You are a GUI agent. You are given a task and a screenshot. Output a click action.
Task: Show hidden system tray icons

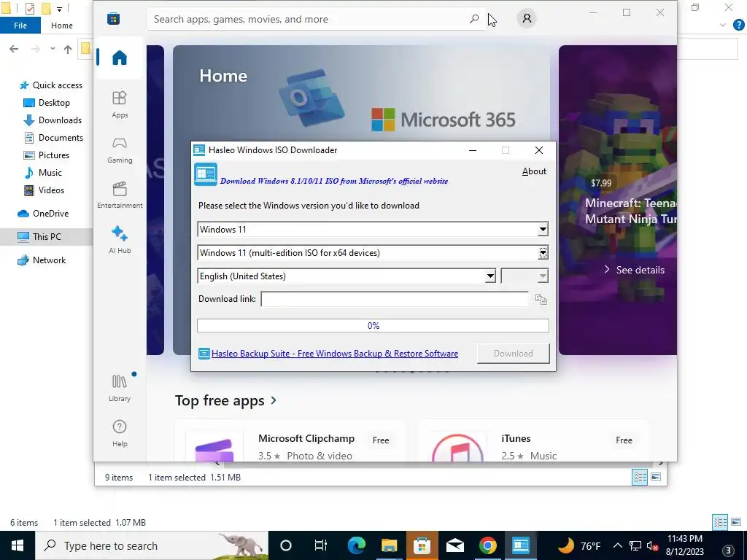coord(617,545)
